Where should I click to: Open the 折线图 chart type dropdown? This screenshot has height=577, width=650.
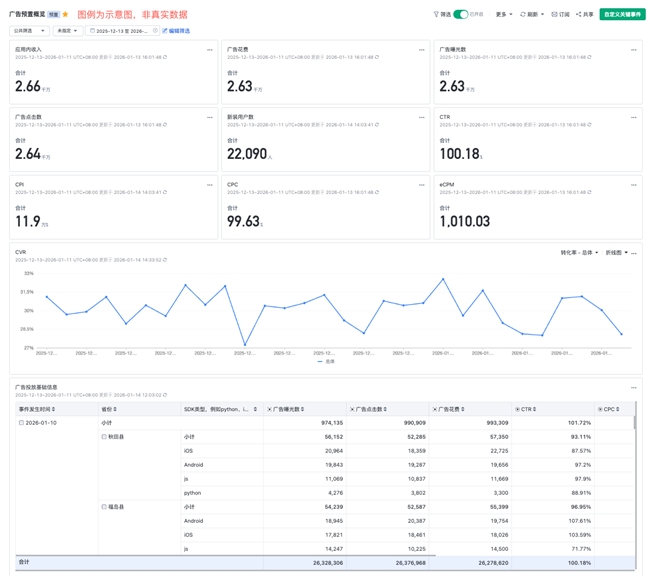(x=616, y=253)
